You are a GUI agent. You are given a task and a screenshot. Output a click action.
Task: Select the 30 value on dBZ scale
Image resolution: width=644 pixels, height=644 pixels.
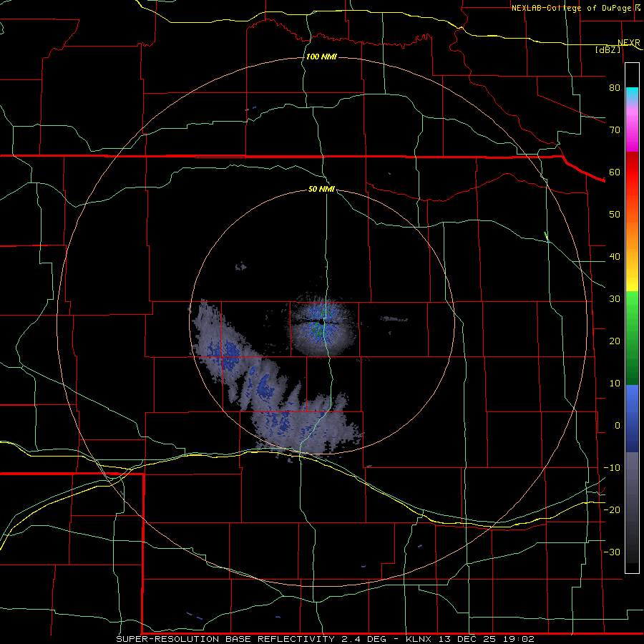coord(615,299)
